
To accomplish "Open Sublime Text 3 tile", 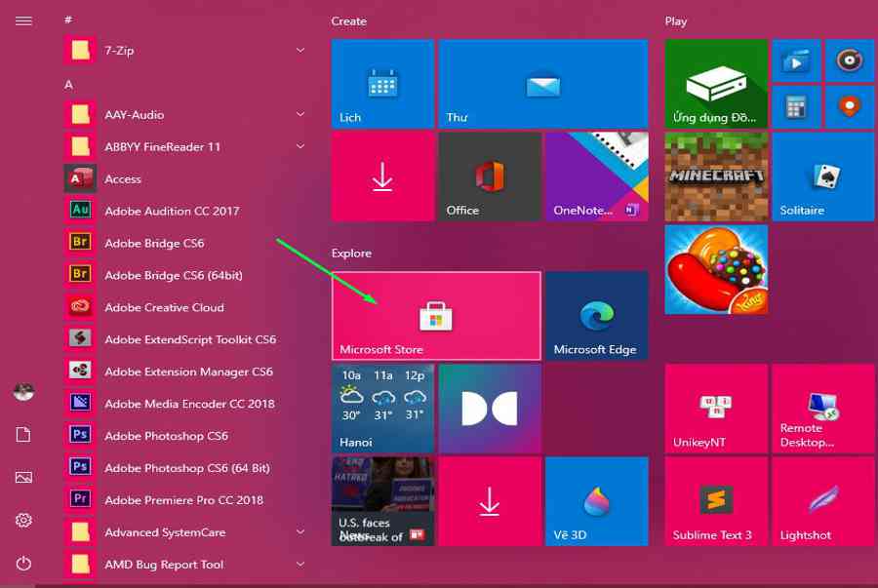I will [716, 501].
